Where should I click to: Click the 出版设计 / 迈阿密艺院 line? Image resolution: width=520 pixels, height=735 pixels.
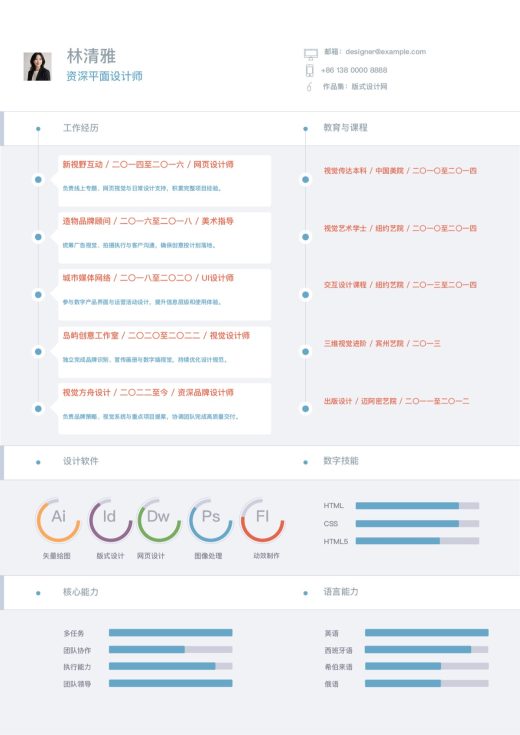pos(396,401)
